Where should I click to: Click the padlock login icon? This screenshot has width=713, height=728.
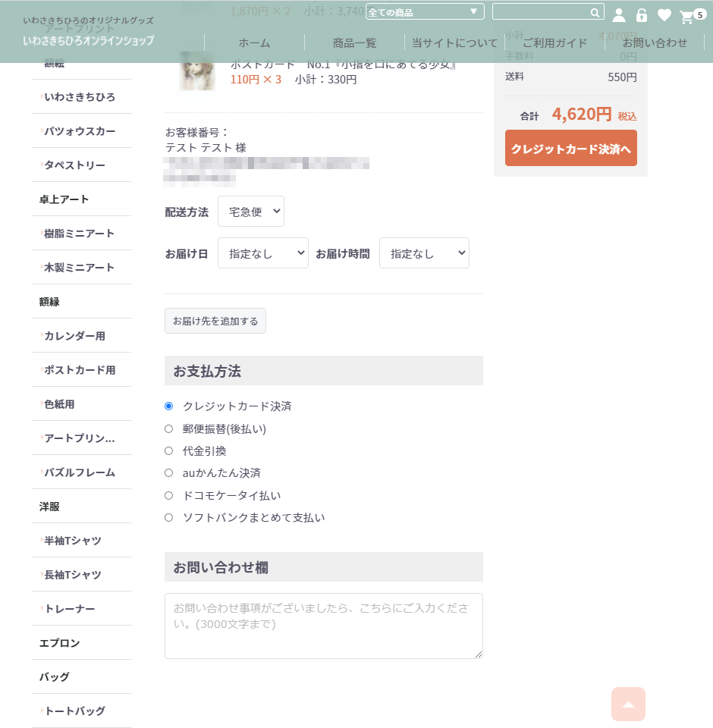(x=642, y=15)
